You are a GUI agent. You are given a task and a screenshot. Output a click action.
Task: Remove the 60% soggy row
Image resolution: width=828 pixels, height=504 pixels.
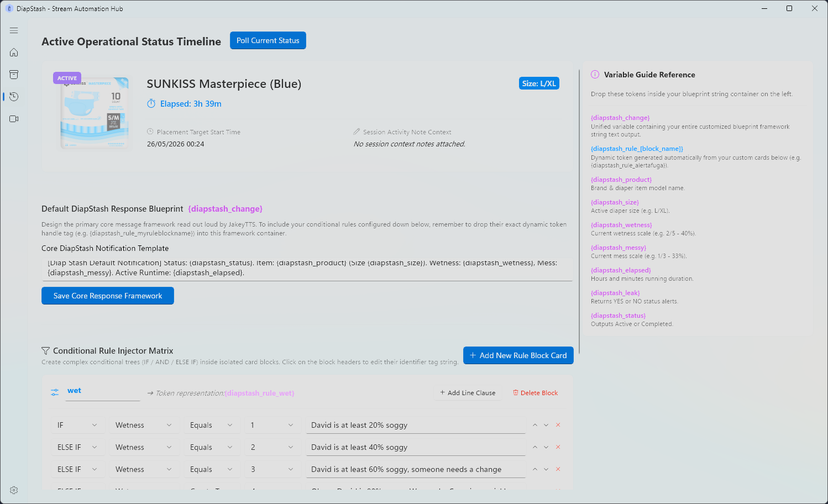click(x=558, y=469)
